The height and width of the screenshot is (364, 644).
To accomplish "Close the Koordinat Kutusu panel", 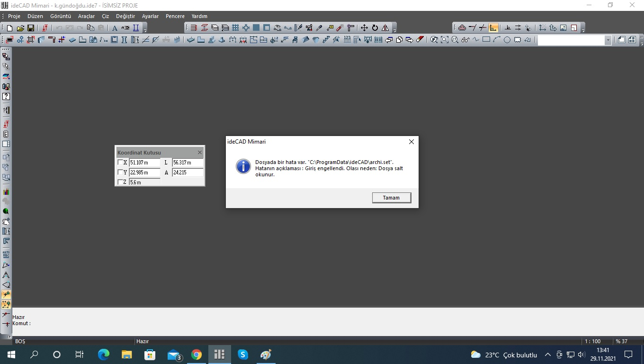I will (199, 153).
